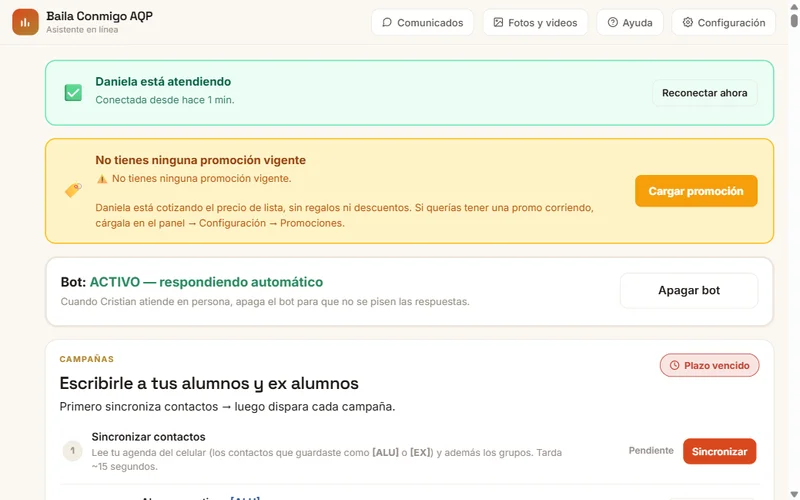This screenshot has height=500, width=800.
Task: Click the Cargar promoción button
Action: pos(696,191)
